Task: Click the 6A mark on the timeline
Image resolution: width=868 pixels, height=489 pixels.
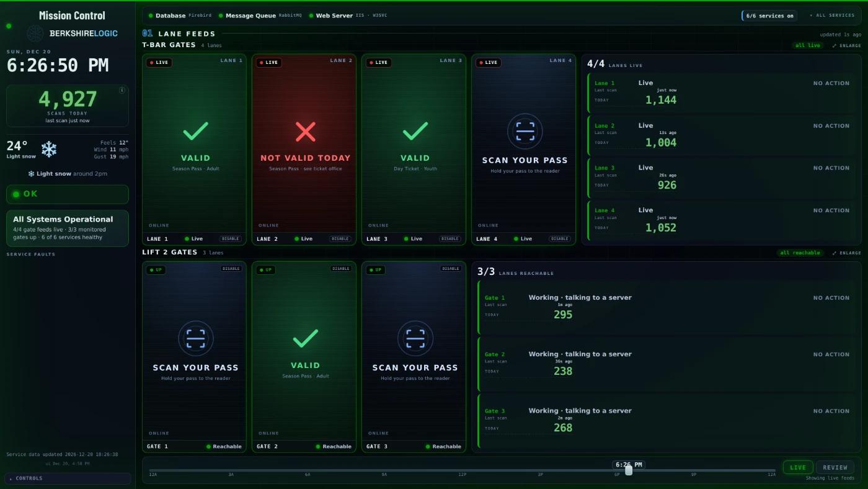Action: (308, 474)
